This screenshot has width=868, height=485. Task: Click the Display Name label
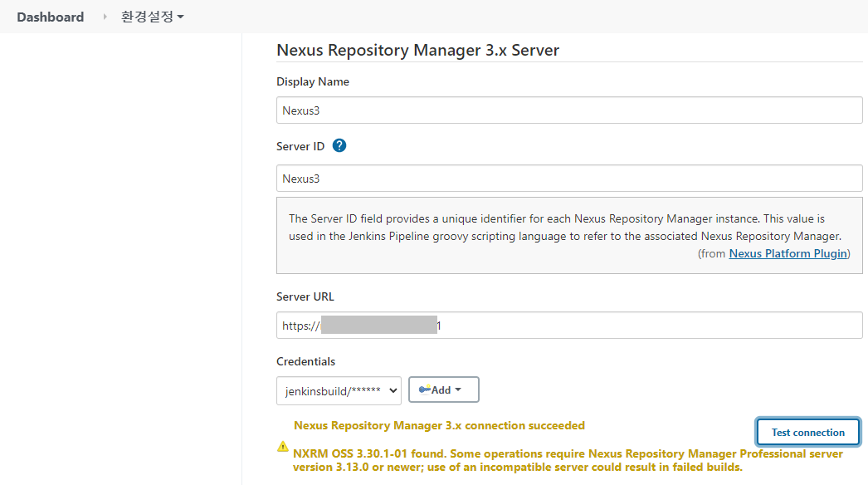(313, 81)
